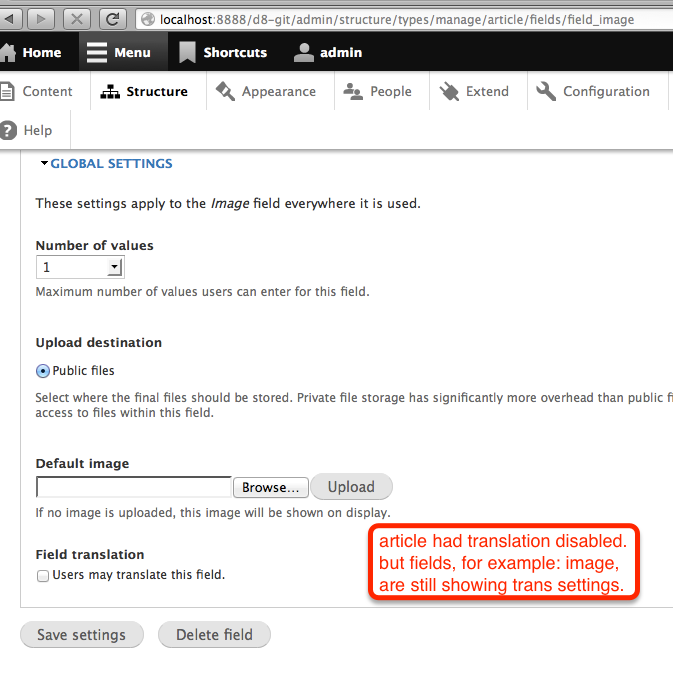This screenshot has width=673, height=675.
Task: Click the globe icon in address bar
Action: pyautogui.click(x=148, y=19)
